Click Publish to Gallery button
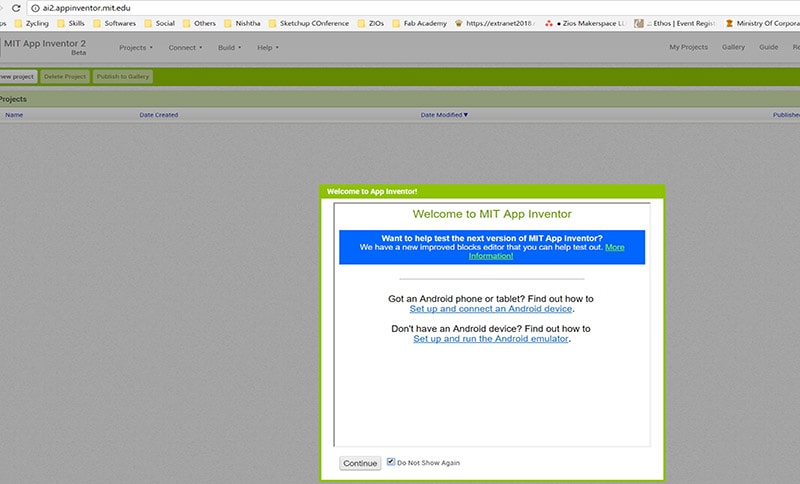The width and height of the screenshot is (800, 484). pyautogui.click(x=122, y=77)
